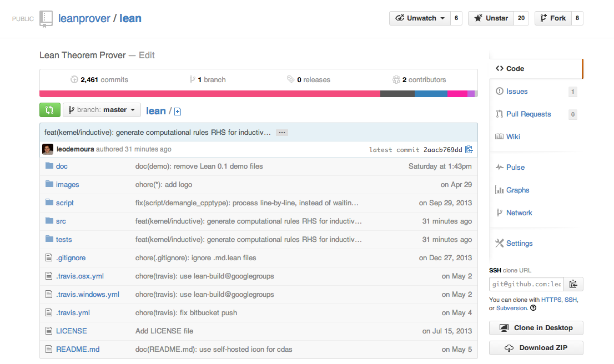Screen dimensions: 614x364
Task: Unstar the lean repository
Action: point(491,18)
